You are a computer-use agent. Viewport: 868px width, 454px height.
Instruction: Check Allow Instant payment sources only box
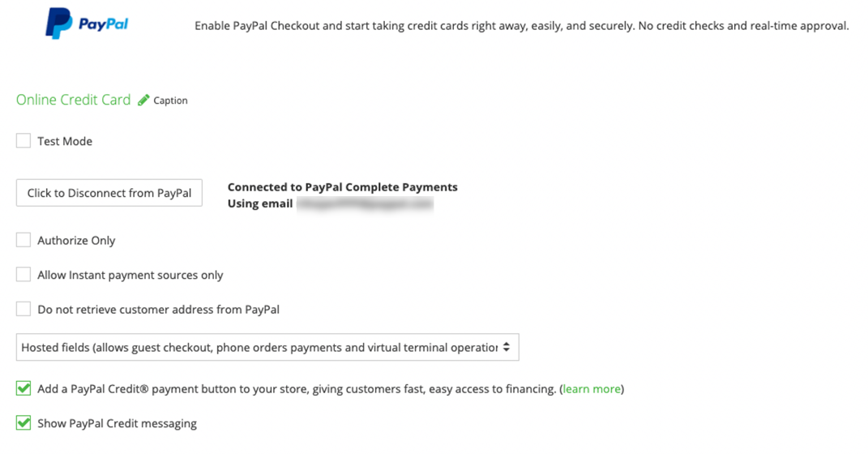24,275
